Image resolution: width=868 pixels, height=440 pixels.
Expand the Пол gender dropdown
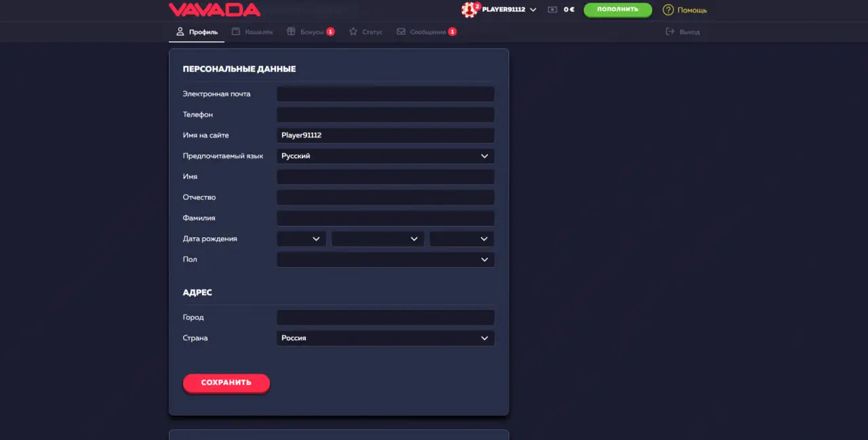click(385, 259)
